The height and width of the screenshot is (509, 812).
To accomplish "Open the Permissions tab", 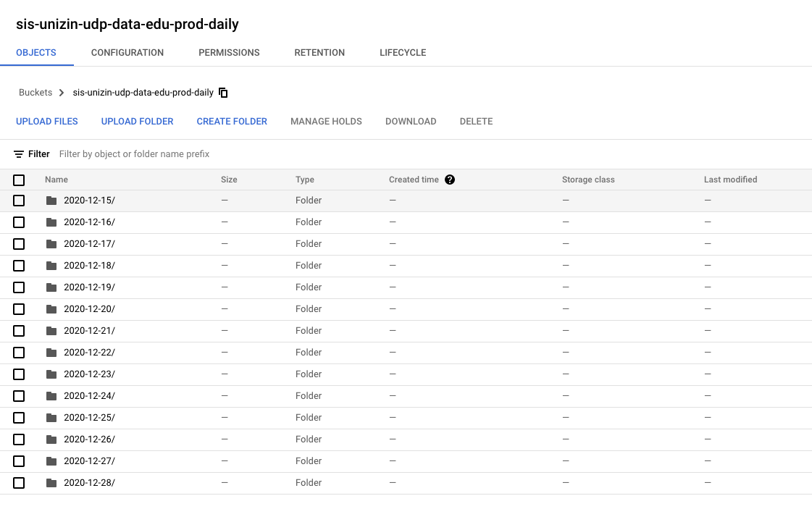I will pyautogui.click(x=229, y=53).
